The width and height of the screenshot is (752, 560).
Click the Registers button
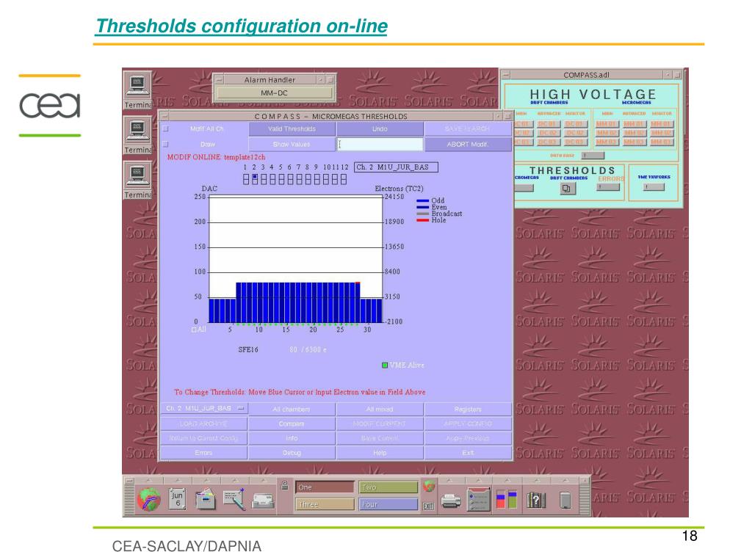pos(468,409)
